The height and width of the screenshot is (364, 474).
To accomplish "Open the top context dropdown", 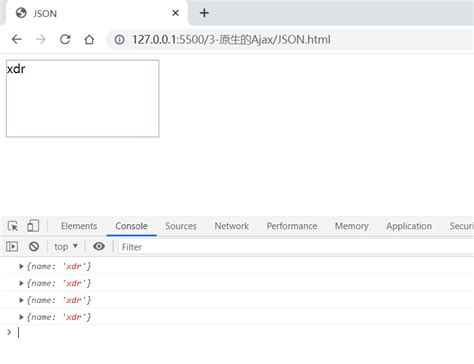I will coord(66,247).
